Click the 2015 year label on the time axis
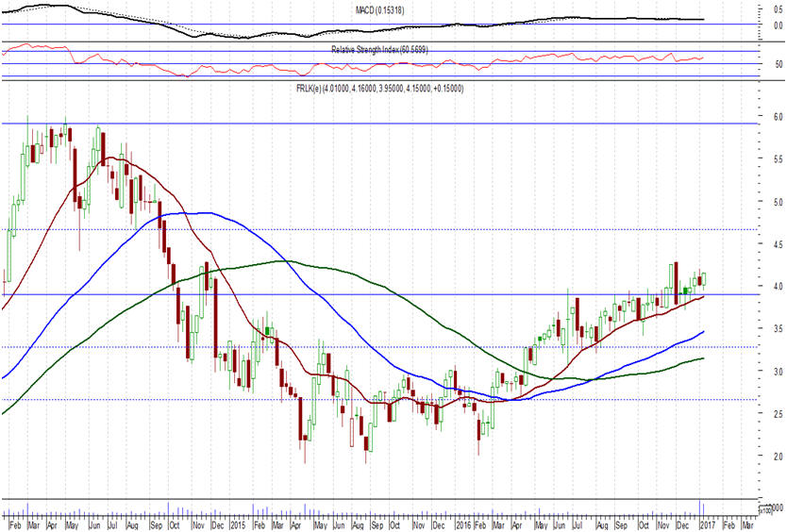This screenshot has height=532, width=787. click(238, 525)
